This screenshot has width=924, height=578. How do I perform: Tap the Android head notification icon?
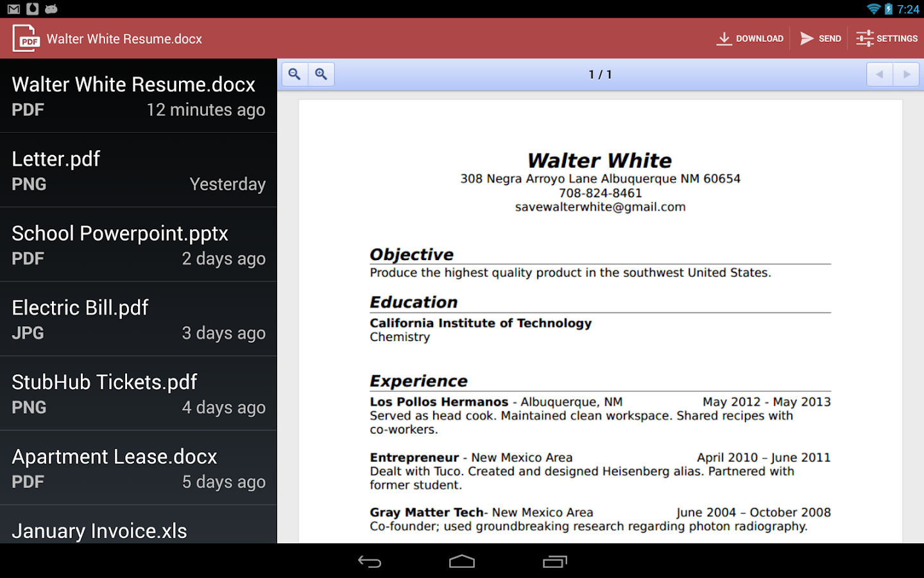(x=51, y=9)
